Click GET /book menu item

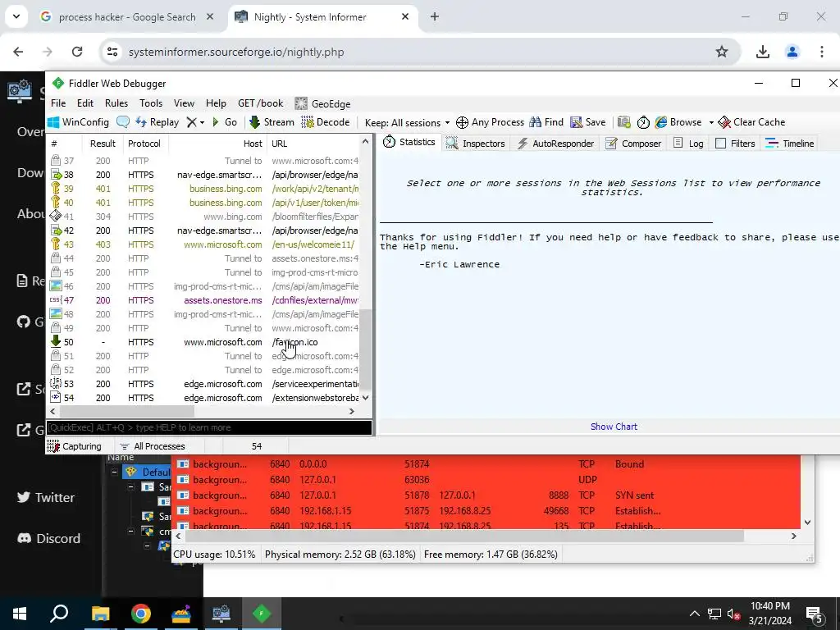[260, 103]
